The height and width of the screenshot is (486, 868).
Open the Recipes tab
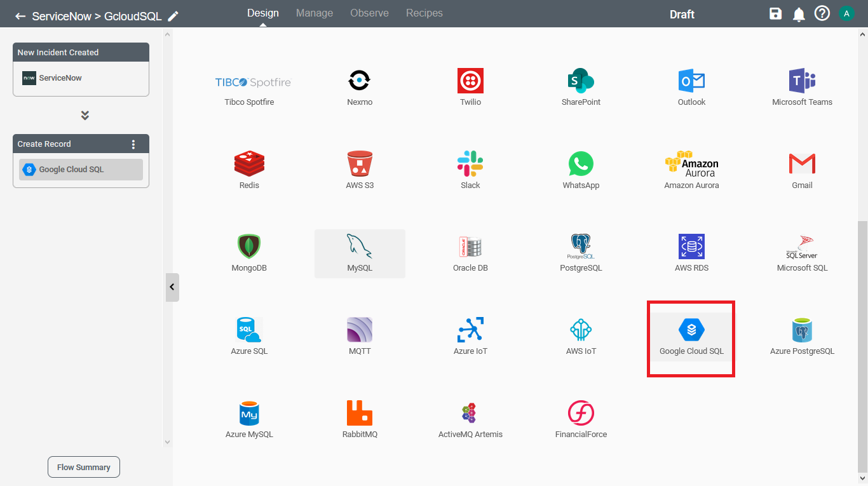pos(424,13)
